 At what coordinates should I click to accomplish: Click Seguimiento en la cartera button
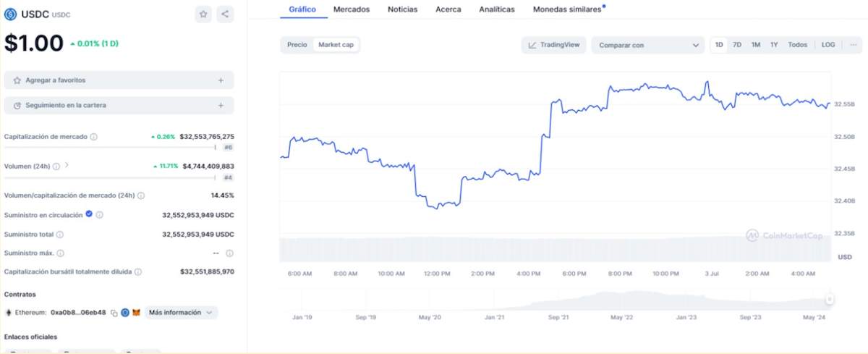(119, 106)
